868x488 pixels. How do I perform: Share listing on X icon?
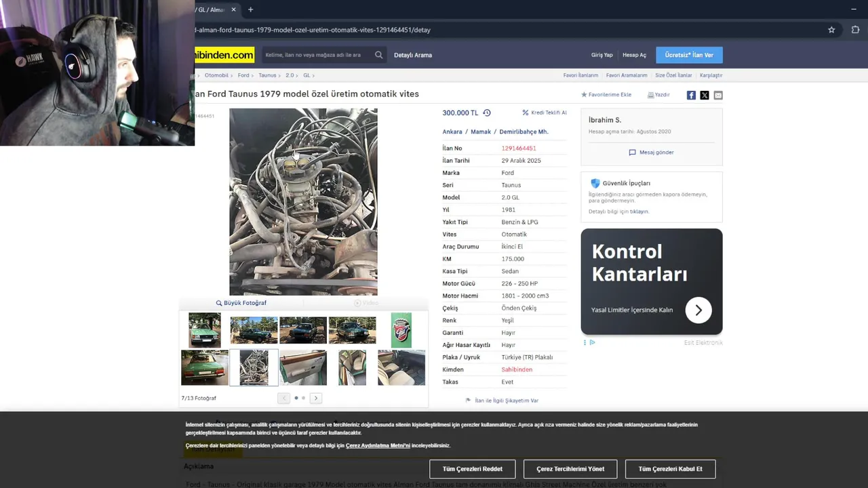click(x=705, y=95)
